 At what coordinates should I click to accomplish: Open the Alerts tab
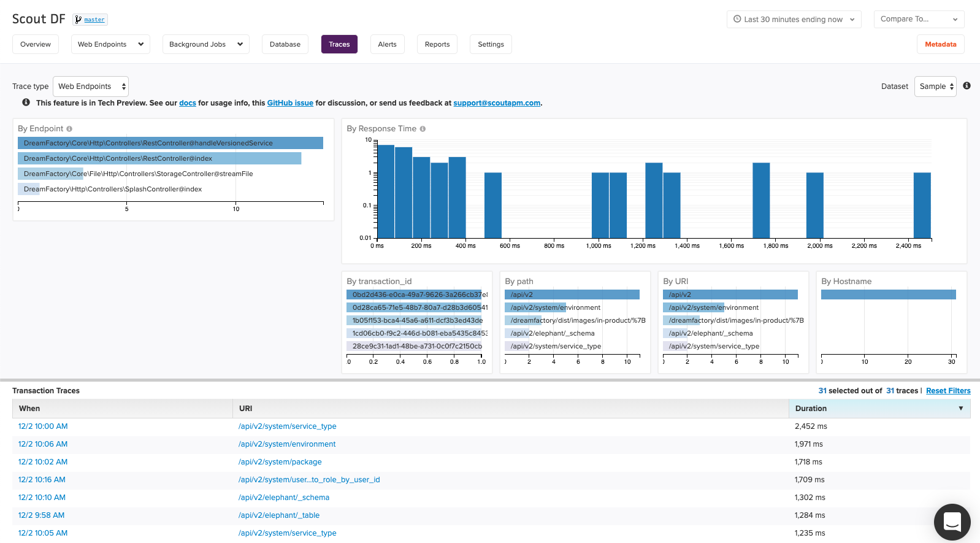click(388, 44)
